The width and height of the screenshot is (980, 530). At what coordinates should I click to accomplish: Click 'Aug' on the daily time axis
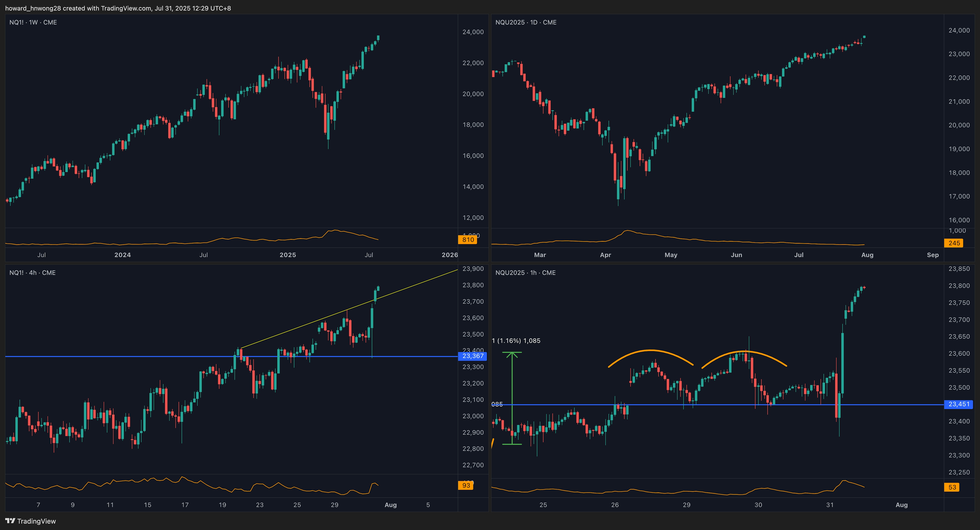tap(867, 255)
